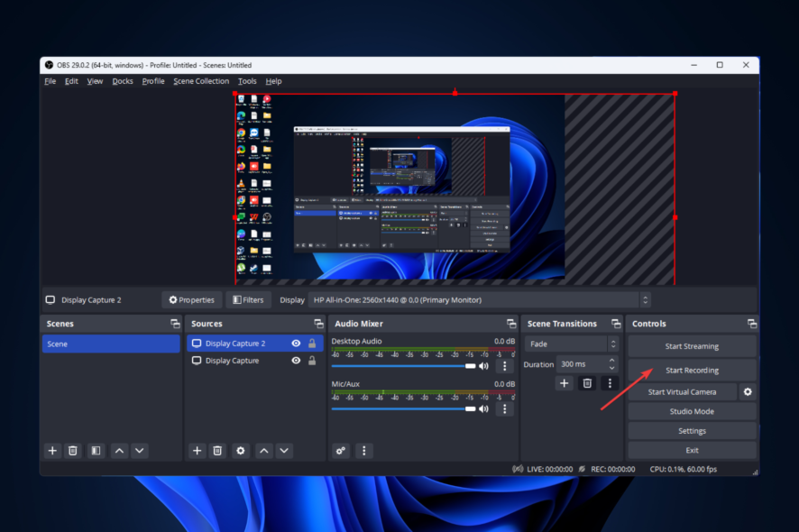Click the Start Recording button

coord(692,371)
